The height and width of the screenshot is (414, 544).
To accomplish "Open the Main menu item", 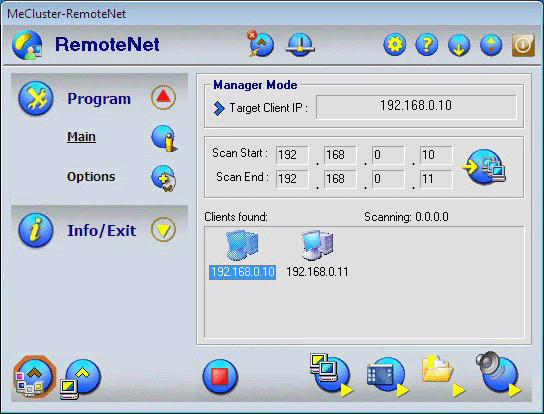I will 81,136.
